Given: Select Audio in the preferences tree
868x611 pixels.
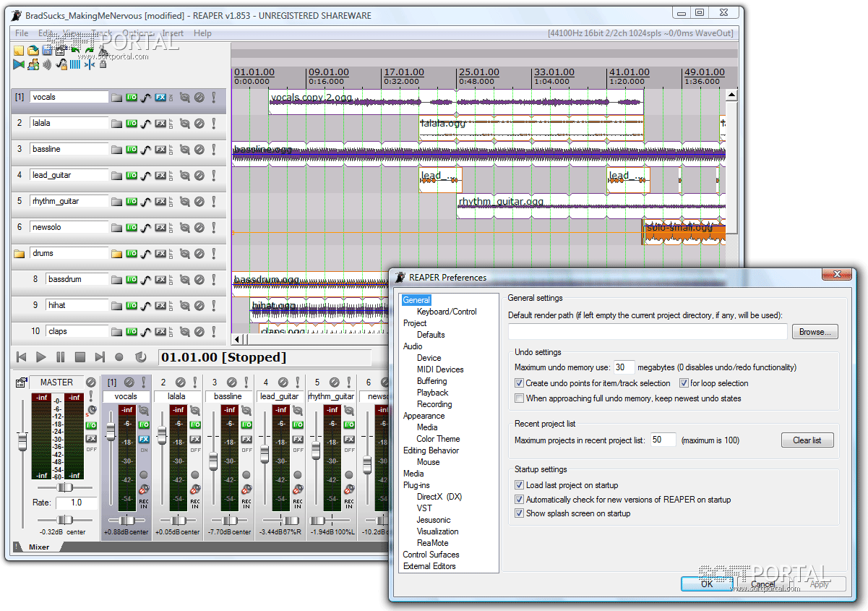Looking at the screenshot, I should coord(413,346).
